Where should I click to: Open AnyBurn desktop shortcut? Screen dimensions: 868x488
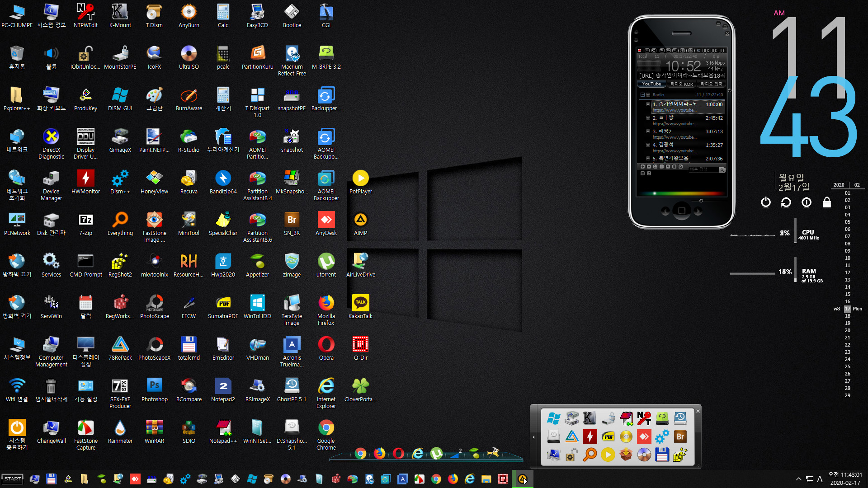click(189, 16)
